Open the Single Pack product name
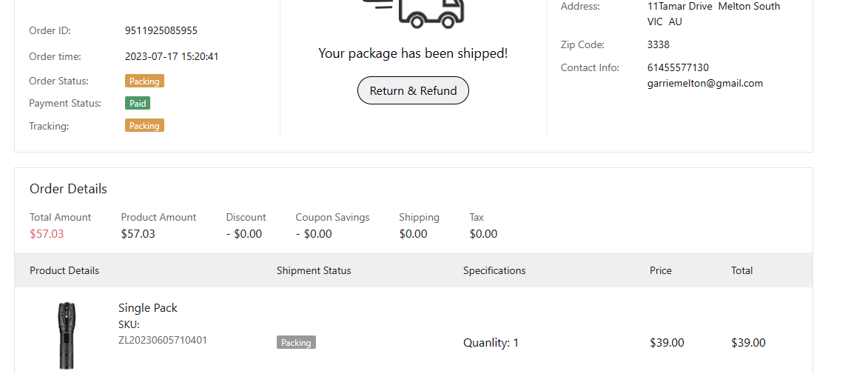The image size is (868, 374). point(148,308)
